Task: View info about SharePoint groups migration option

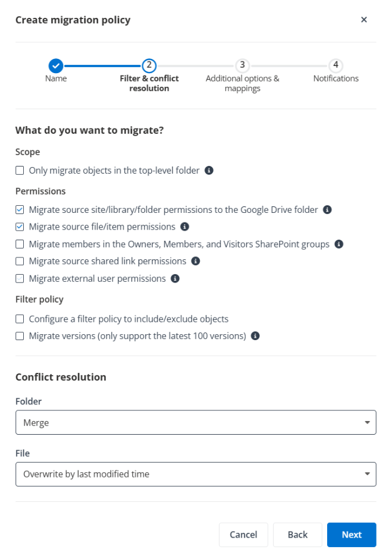Action: click(338, 244)
